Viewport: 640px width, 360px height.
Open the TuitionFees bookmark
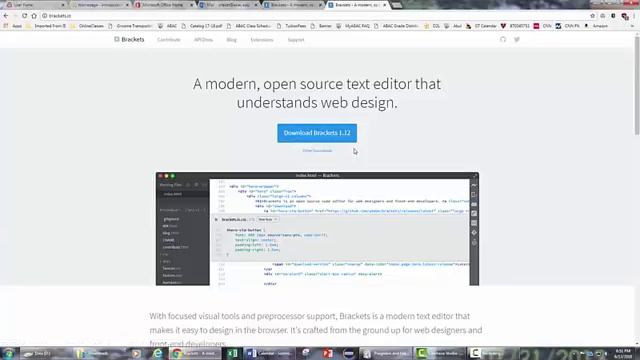(x=291, y=26)
